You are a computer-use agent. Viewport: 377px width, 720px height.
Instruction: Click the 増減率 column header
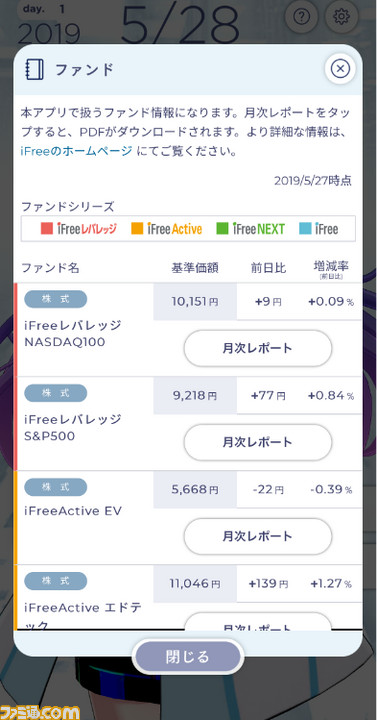click(331, 267)
